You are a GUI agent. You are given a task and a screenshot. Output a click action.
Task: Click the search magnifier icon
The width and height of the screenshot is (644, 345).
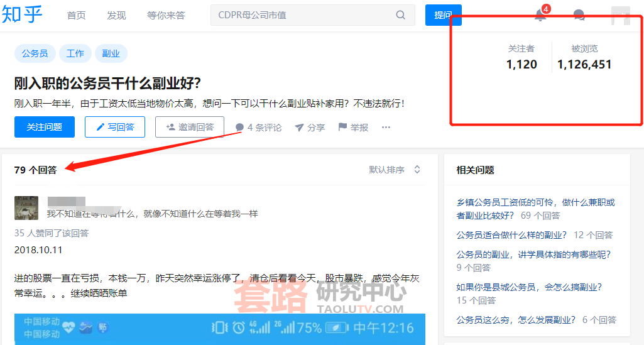(x=400, y=15)
